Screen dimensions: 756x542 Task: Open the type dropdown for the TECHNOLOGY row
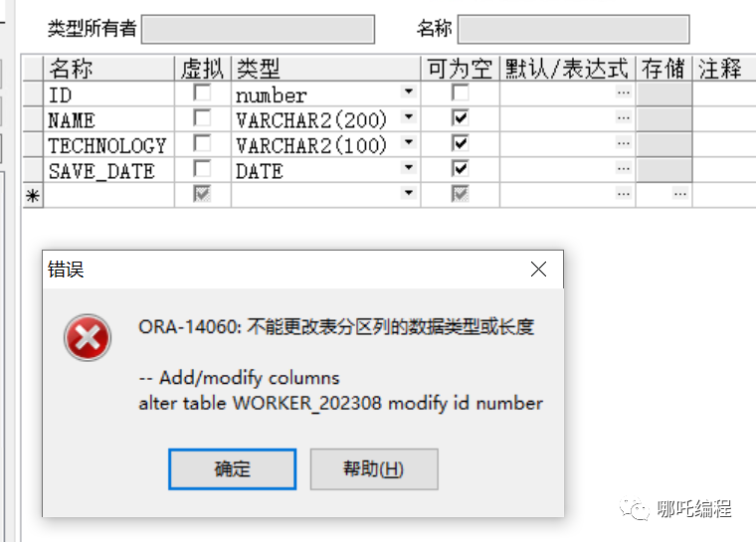[409, 142]
